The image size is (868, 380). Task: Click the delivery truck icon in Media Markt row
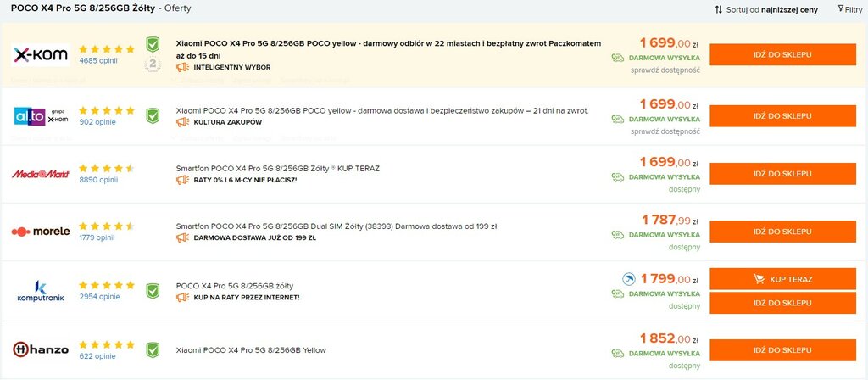click(x=618, y=177)
